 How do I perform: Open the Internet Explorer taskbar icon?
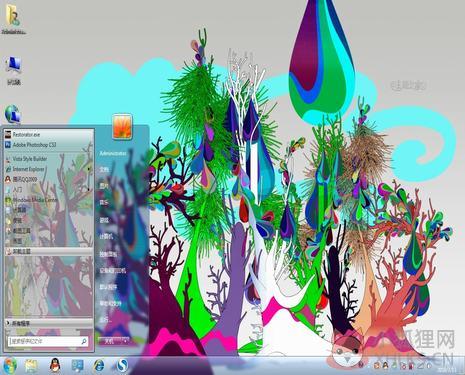(x=99, y=366)
